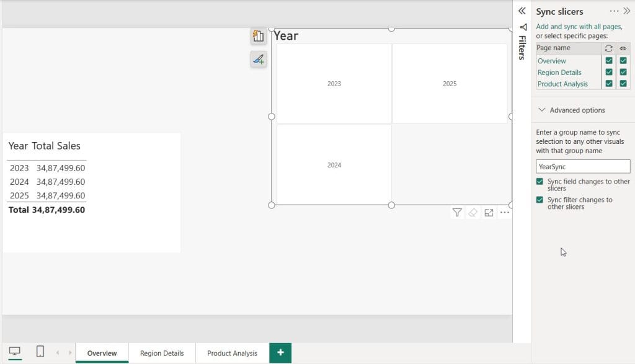Viewport: 635px width, 364px height.
Task: Open more options ellipsis under the slicer
Action: point(505,213)
